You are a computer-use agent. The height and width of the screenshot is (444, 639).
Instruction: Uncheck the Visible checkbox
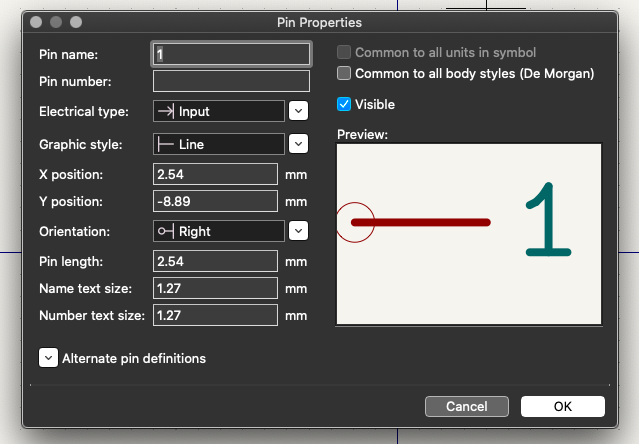pyautogui.click(x=345, y=104)
